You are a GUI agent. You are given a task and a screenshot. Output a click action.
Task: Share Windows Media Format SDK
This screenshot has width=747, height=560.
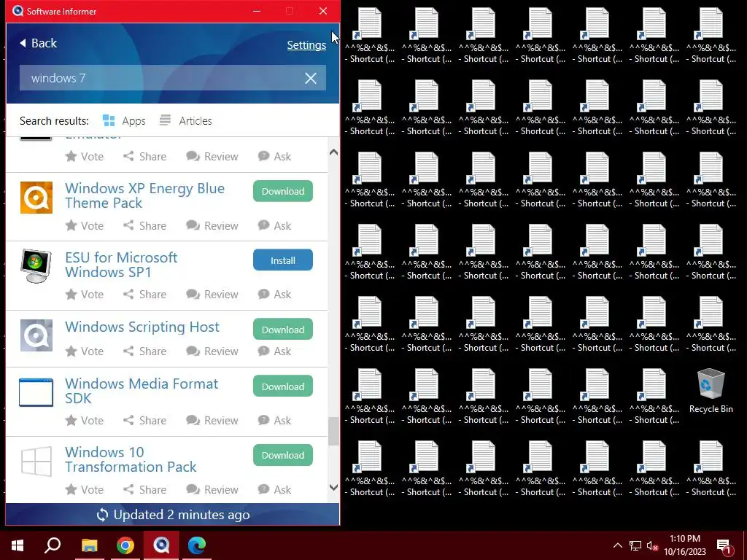[145, 421]
